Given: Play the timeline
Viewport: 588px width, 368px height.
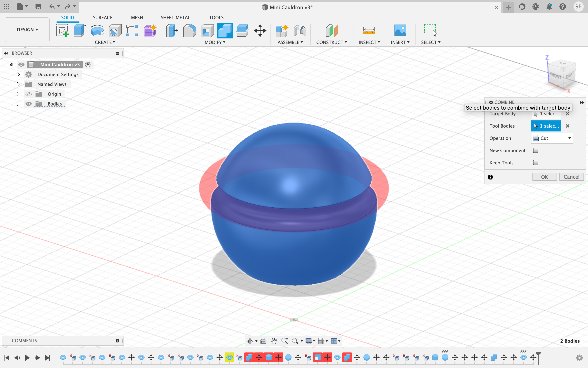Looking at the screenshot, I should (27, 358).
